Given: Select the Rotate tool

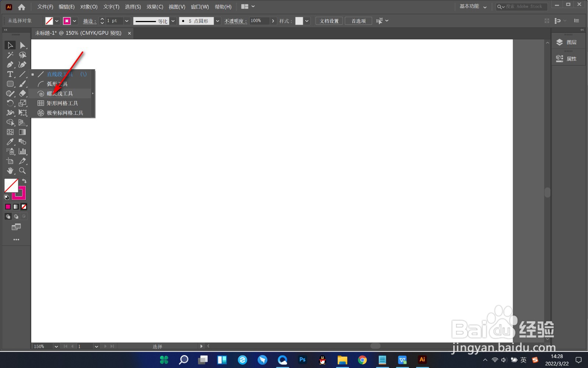Looking at the screenshot, I should (10, 103).
